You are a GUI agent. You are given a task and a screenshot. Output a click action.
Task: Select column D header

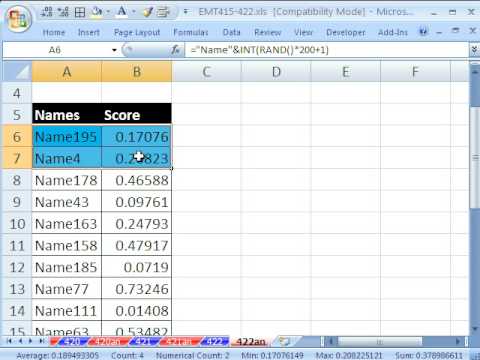tap(276, 72)
